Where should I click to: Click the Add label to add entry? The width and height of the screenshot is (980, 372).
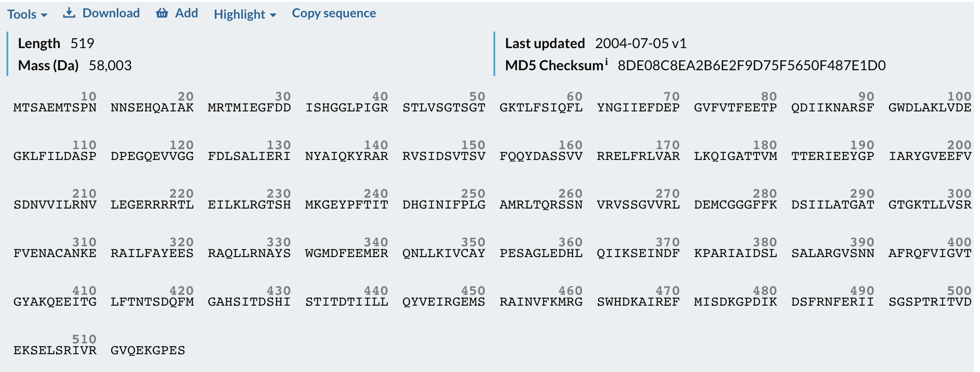pyautogui.click(x=187, y=13)
